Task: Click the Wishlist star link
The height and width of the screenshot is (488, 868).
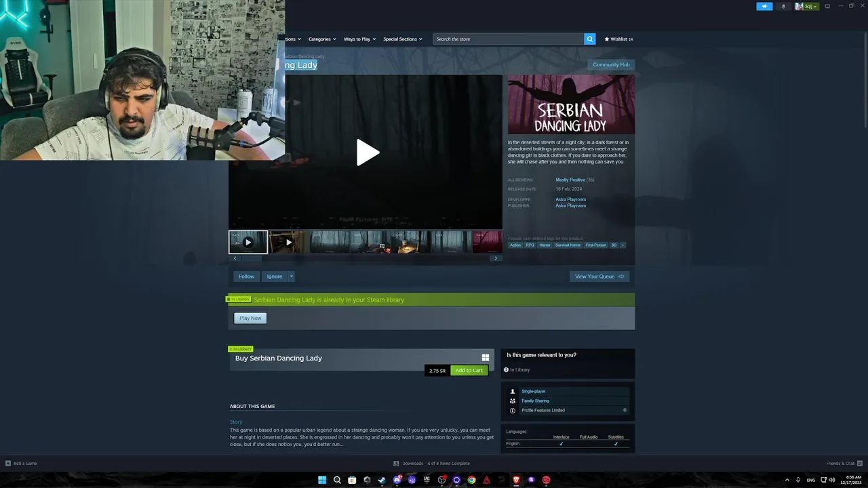Action: point(618,39)
